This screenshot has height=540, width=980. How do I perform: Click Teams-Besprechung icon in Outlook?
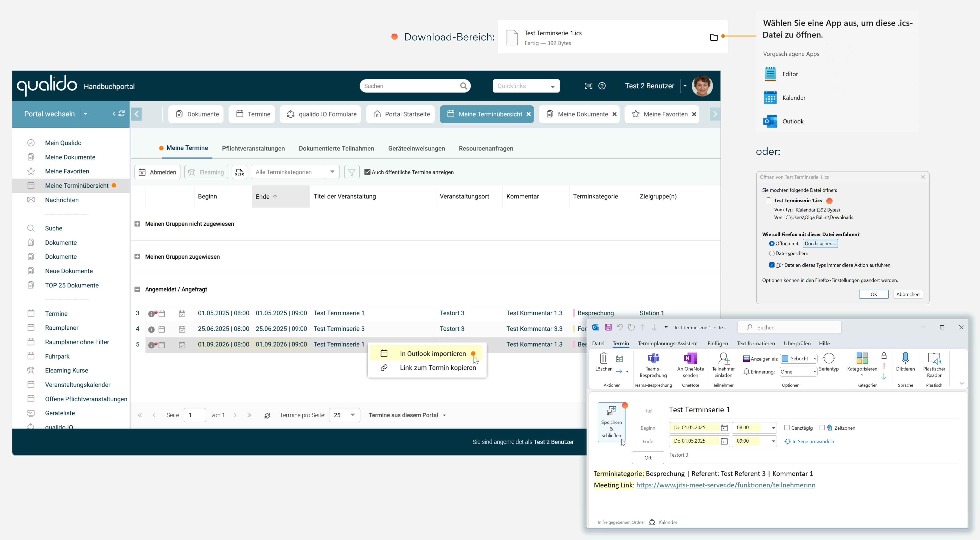pyautogui.click(x=653, y=358)
